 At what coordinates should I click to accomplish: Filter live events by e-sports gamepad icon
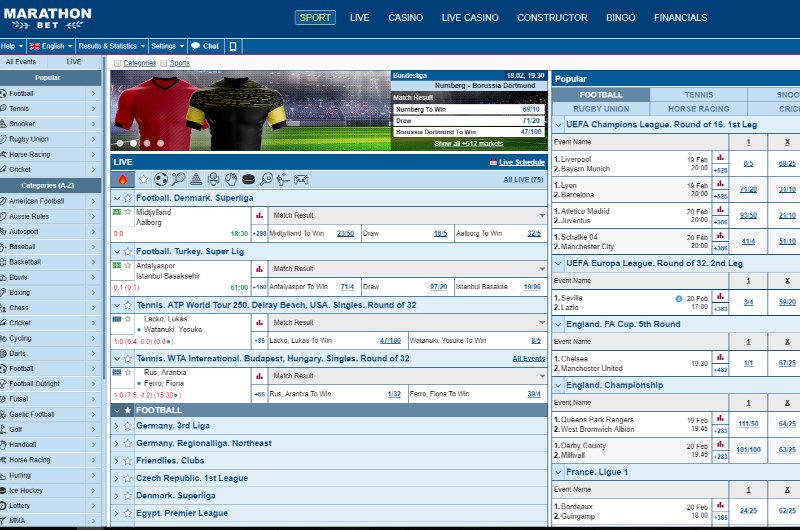coord(301,180)
